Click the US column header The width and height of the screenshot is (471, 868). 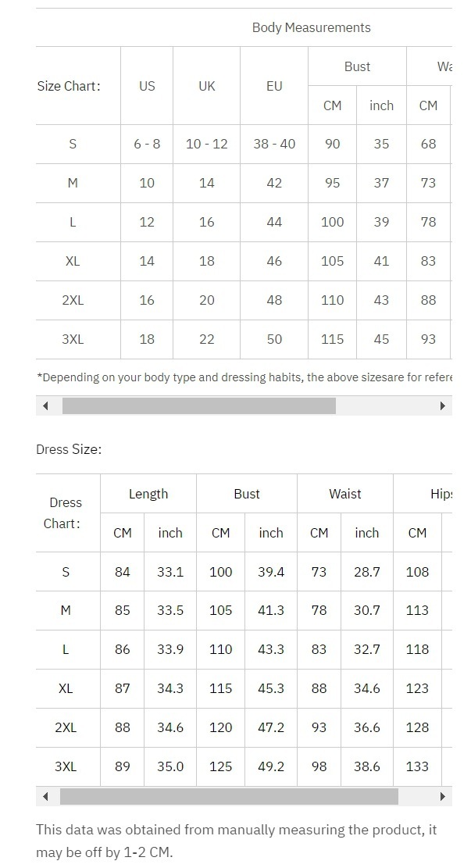click(147, 86)
